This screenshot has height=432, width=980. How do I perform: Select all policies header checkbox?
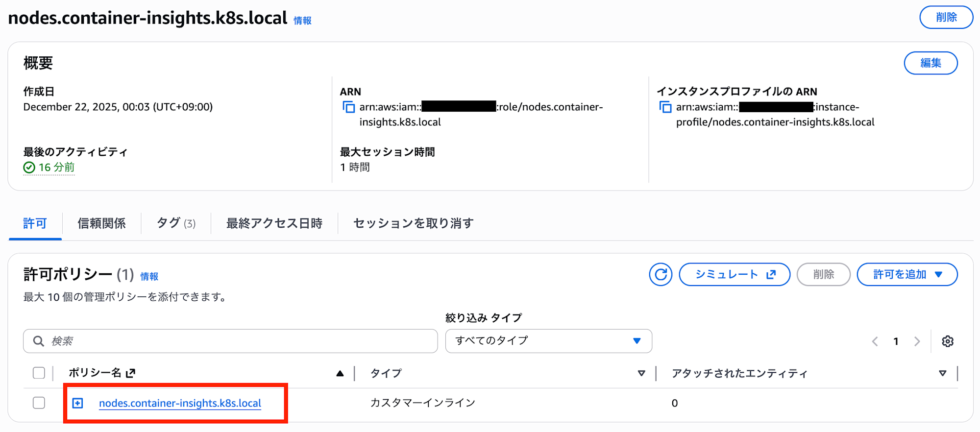pos(39,373)
